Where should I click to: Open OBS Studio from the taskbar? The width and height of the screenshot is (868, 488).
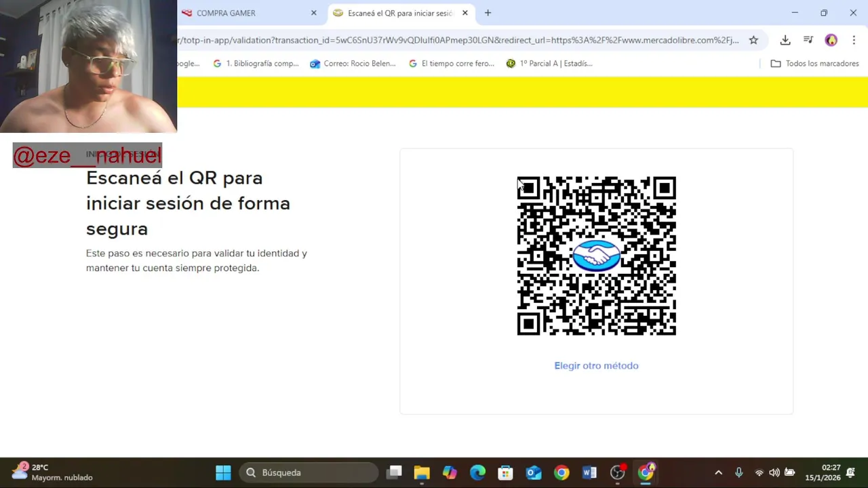click(618, 472)
